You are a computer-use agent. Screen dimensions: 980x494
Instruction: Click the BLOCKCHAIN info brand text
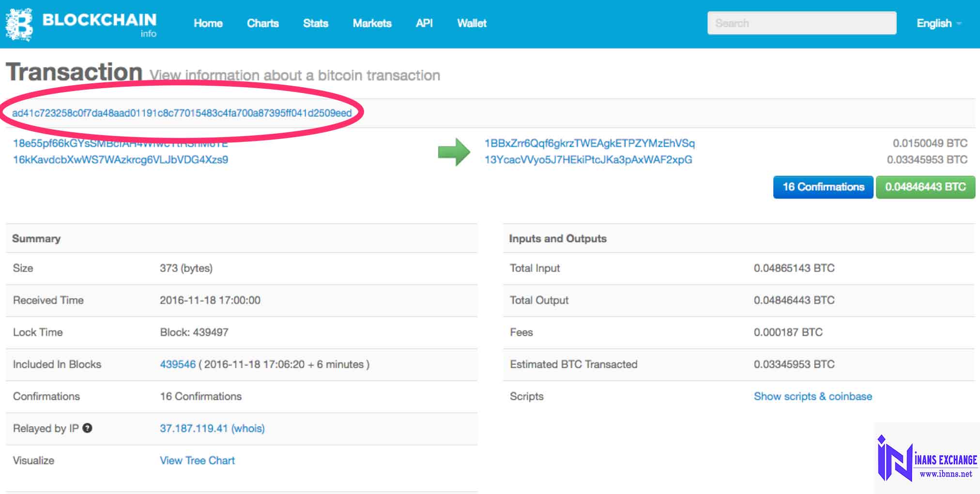tap(99, 24)
